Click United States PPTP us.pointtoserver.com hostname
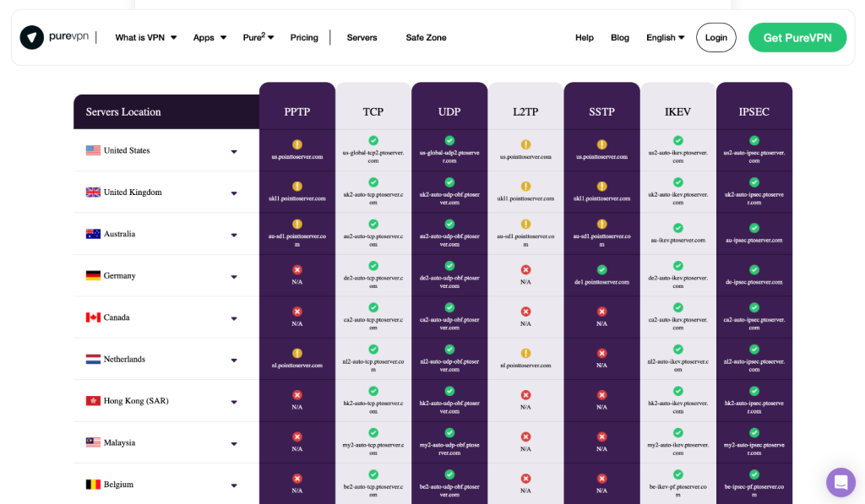865x504 pixels. [296, 157]
